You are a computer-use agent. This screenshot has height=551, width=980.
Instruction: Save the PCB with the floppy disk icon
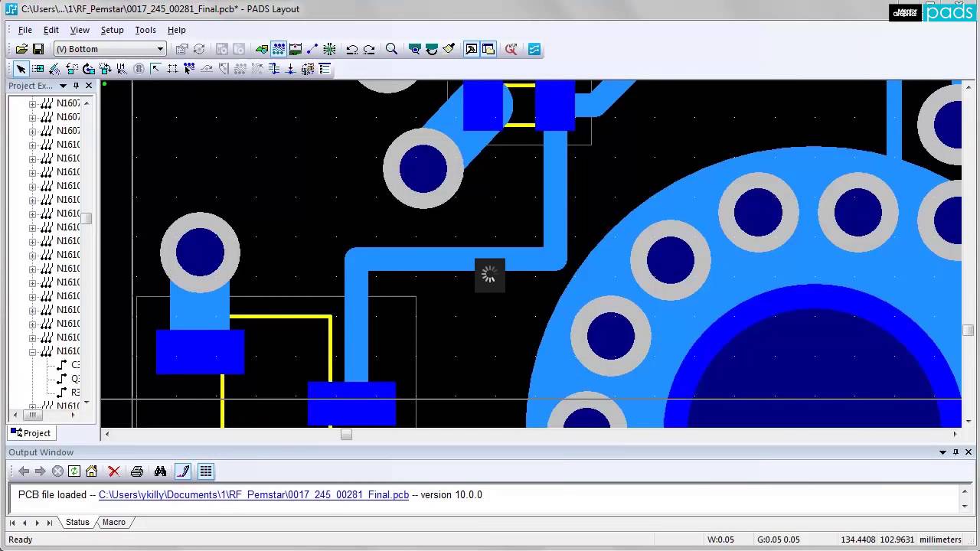click(x=38, y=49)
